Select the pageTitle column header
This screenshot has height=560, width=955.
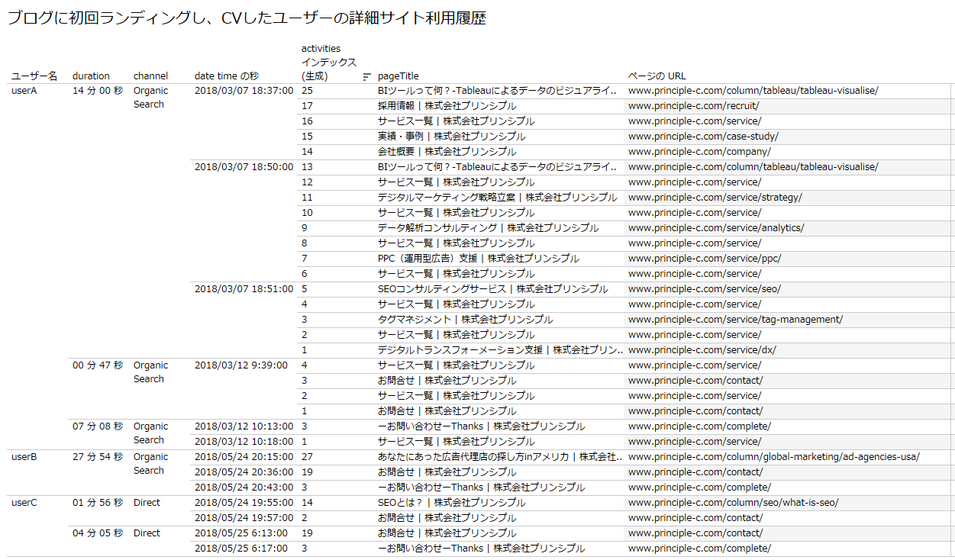point(398,76)
